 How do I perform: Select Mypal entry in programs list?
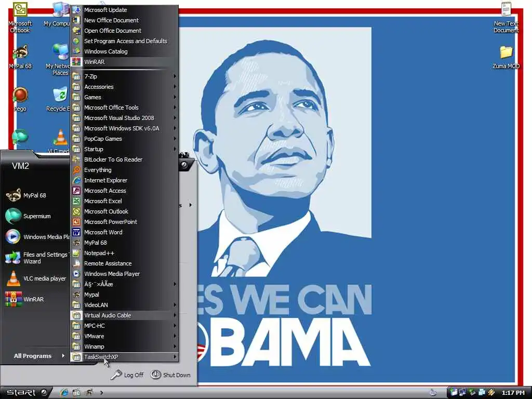[124, 295]
